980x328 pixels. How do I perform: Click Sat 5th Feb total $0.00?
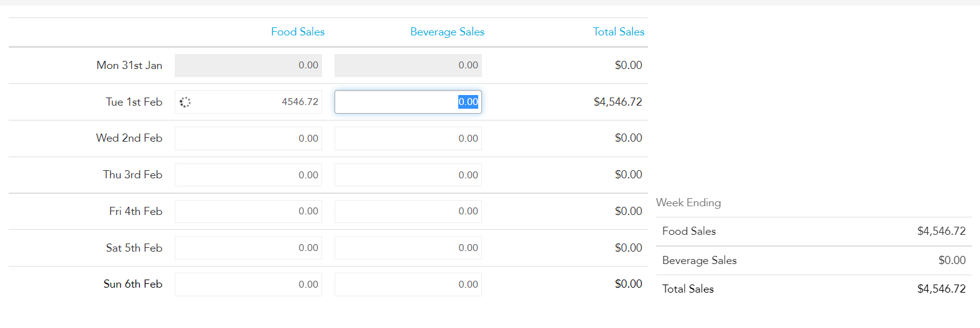click(629, 248)
